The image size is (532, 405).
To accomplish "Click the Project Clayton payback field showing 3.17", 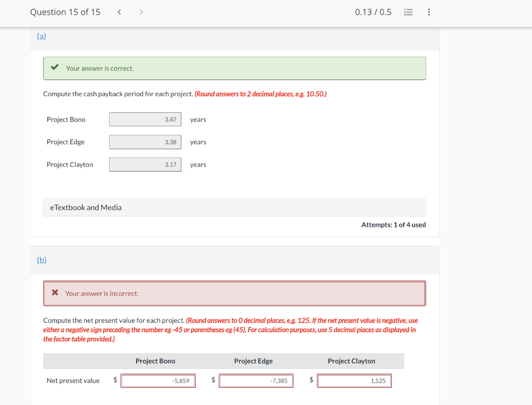I will 145,164.
